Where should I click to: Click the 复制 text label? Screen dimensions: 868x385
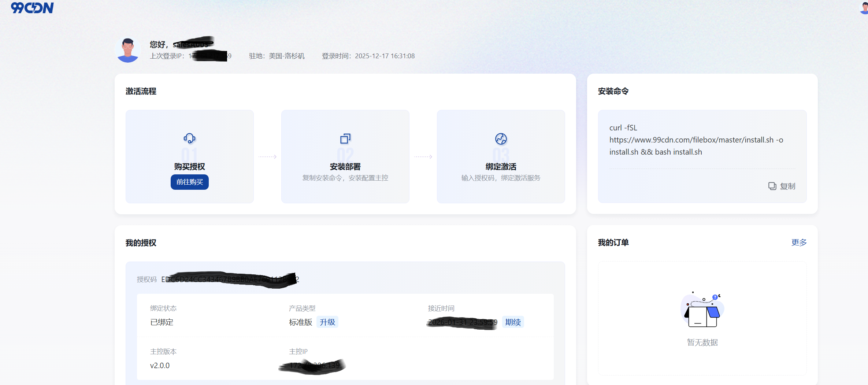(x=787, y=186)
